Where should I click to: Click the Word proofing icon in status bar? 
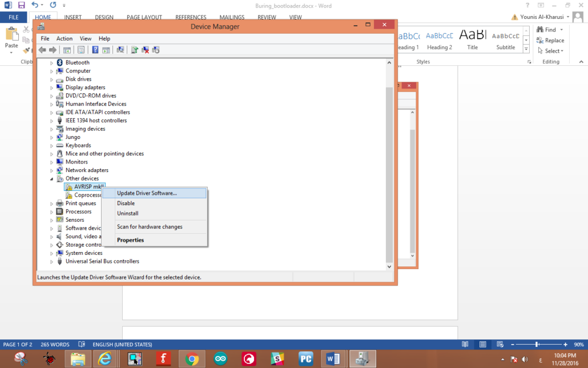(x=82, y=345)
